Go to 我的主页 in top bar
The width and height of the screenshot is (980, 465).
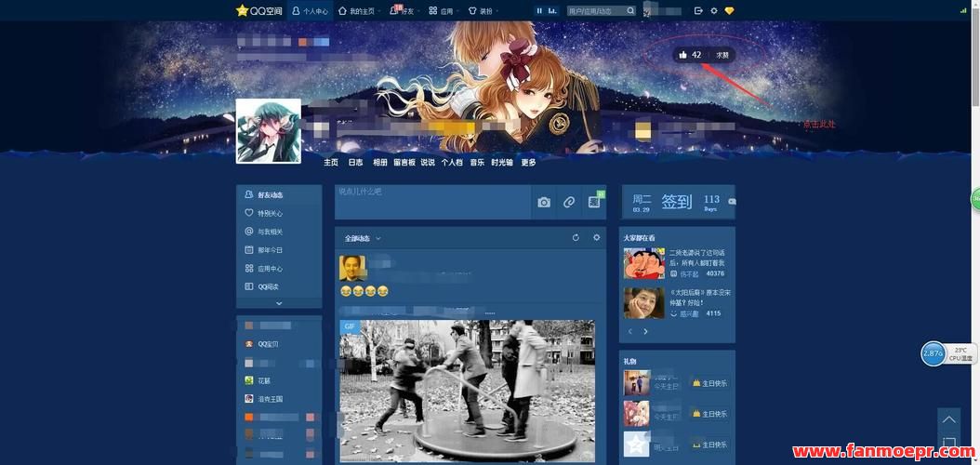coord(356,10)
